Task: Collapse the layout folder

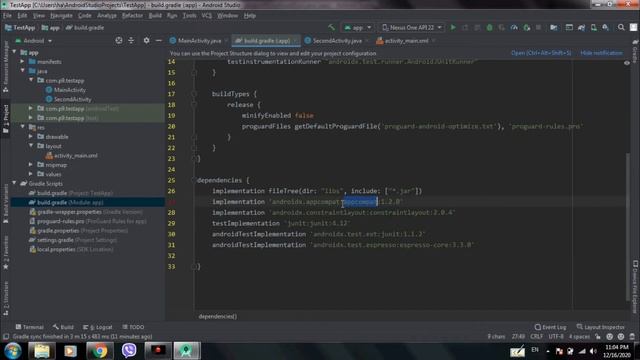Action: [x=31, y=146]
